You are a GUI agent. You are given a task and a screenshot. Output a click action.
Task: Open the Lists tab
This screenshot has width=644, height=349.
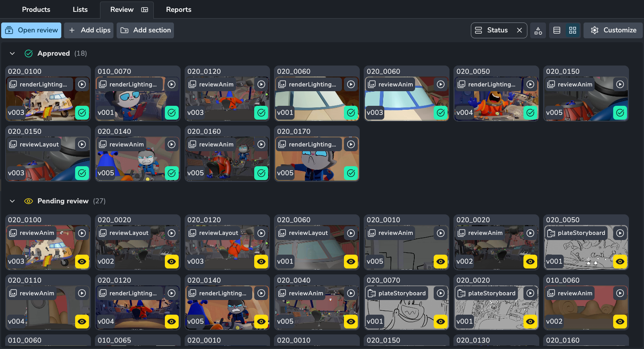pos(80,9)
